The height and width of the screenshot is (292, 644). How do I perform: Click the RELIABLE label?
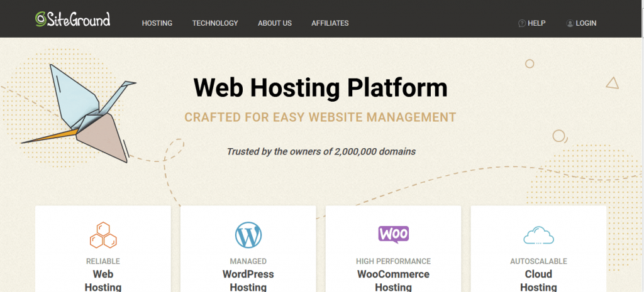tap(103, 261)
